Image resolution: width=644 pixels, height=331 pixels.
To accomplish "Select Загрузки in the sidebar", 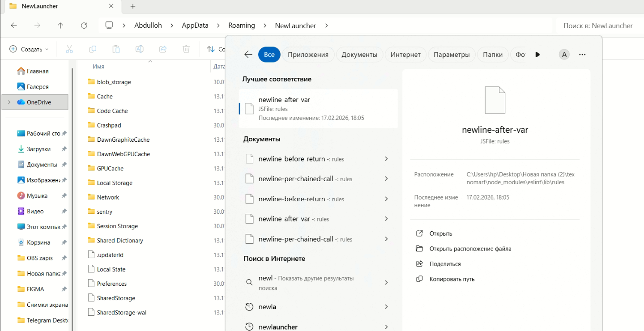I will tap(38, 149).
